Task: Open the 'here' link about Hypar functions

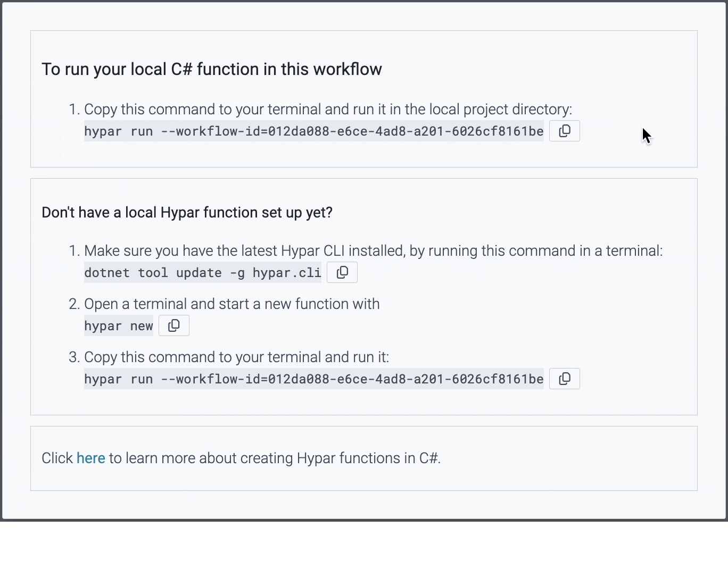Action: coord(91,458)
